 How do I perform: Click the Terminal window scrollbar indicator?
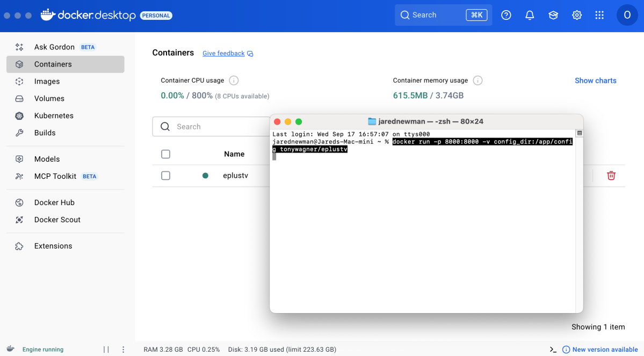point(580,133)
